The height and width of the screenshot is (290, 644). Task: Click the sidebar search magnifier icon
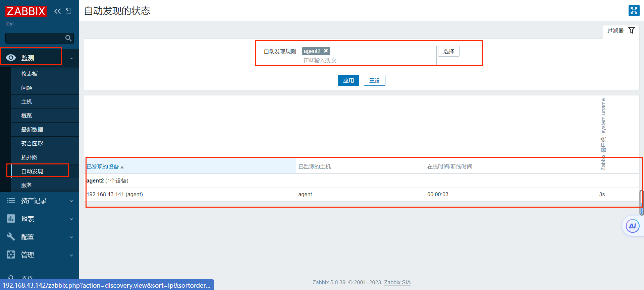(68, 38)
